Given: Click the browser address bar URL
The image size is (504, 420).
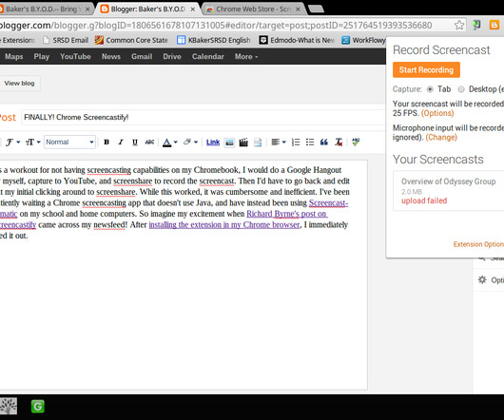Looking at the screenshot, I should pyautogui.click(x=216, y=25).
